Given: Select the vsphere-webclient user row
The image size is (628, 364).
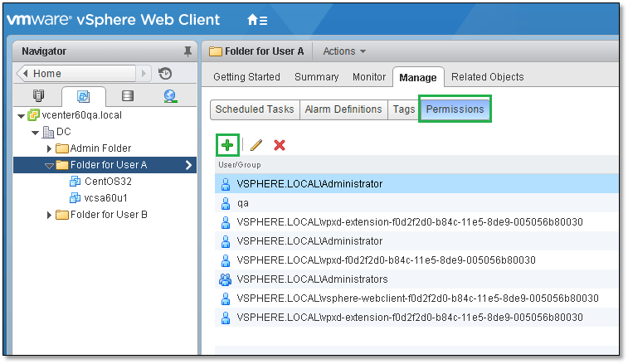Looking at the screenshot, I should click(416, 298).
